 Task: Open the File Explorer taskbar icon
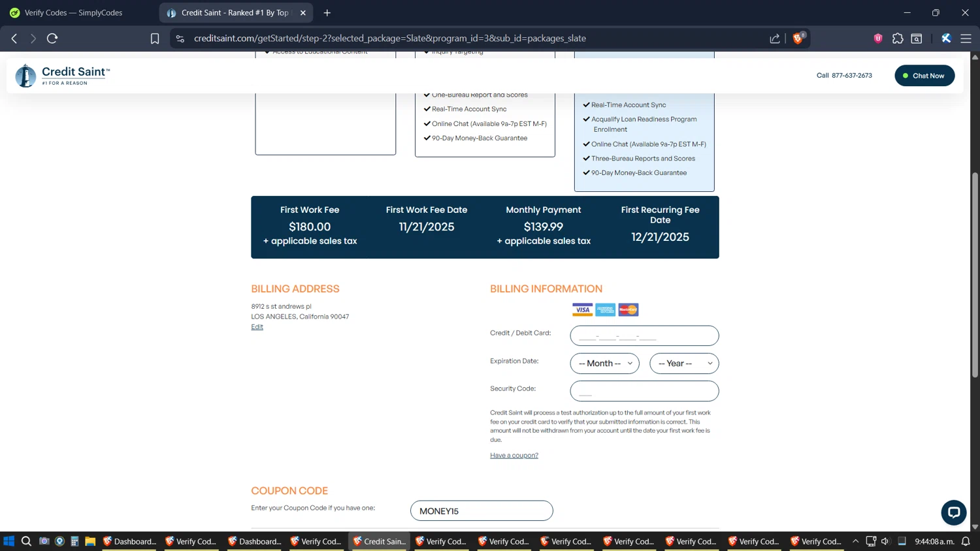pos(90,541)
